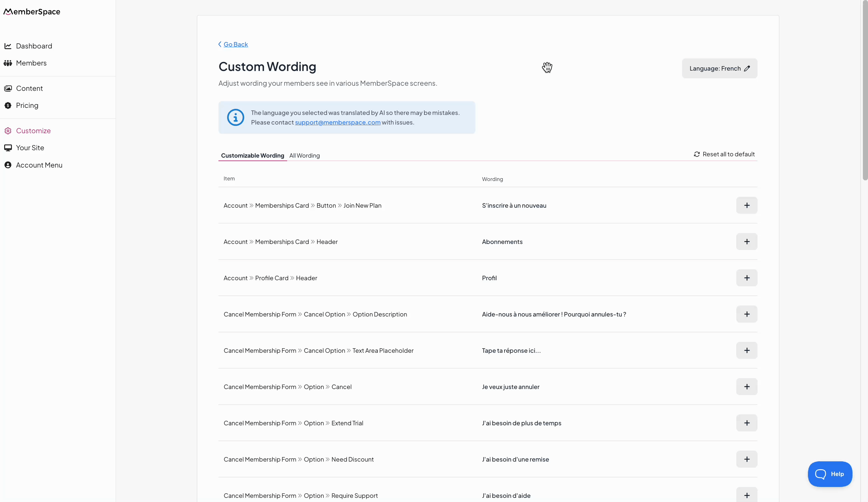Expand the Profile Card Header row plus

(x=747, y=278)
